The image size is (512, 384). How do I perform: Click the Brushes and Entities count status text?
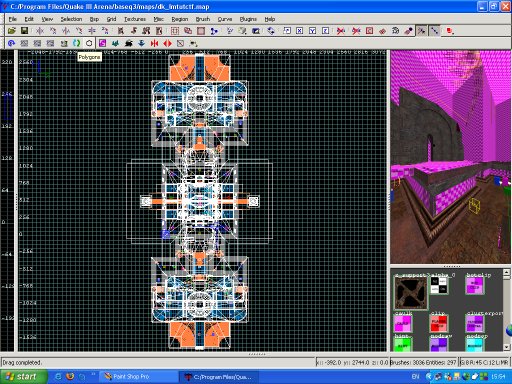pyautogui.click(x=423, y=362)
